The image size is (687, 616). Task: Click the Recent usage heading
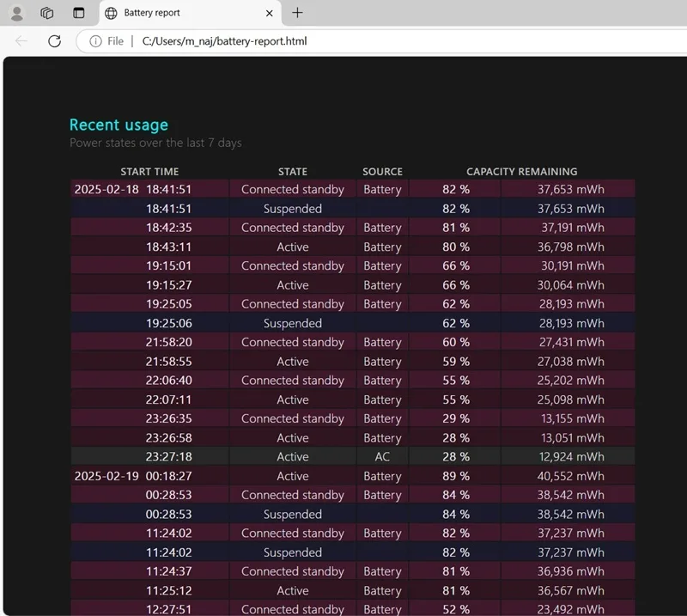pos(119,125)
